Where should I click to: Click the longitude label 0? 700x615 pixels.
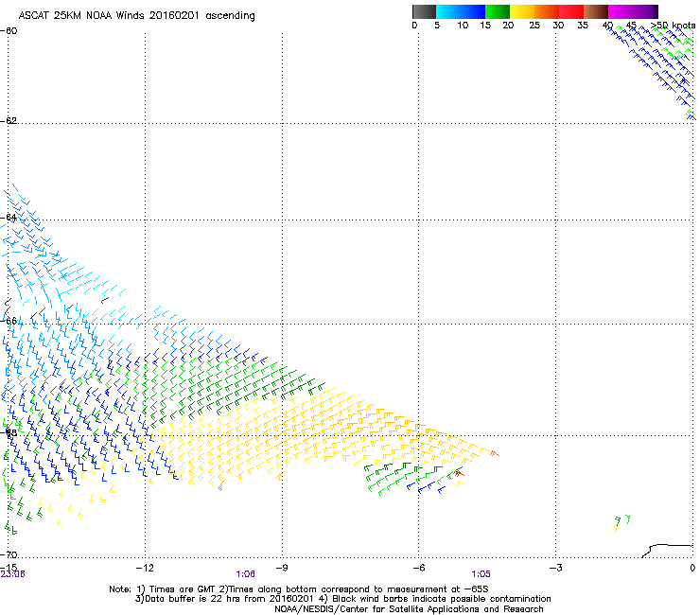point(692,568)
